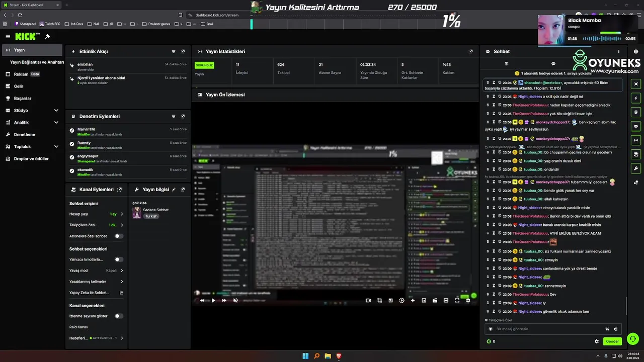644x362 pixels.
Task: Click the Turkish language tag
Action: 151,216
